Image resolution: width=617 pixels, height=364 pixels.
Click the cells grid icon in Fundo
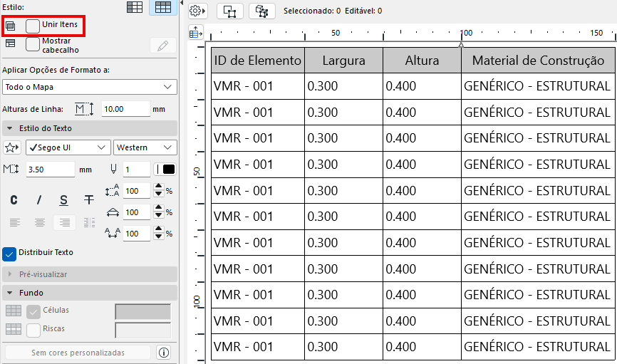(x=14, y=311)
